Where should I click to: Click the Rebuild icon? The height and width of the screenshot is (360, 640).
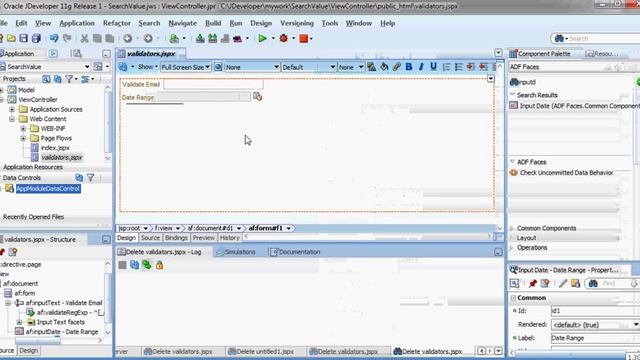213,38
